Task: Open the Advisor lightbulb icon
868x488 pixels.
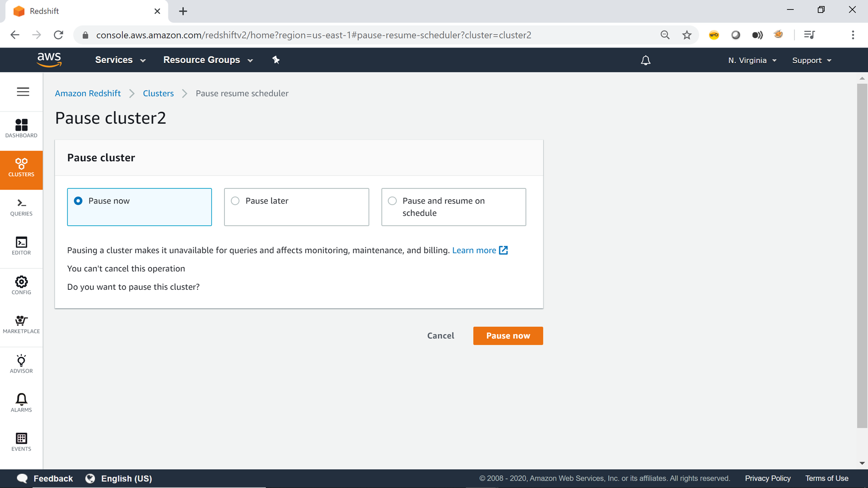Action: click(x=21, y=364)
